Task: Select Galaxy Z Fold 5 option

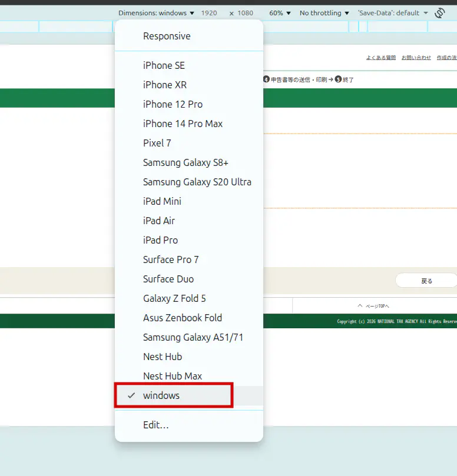Action: [x=174, y=298]
